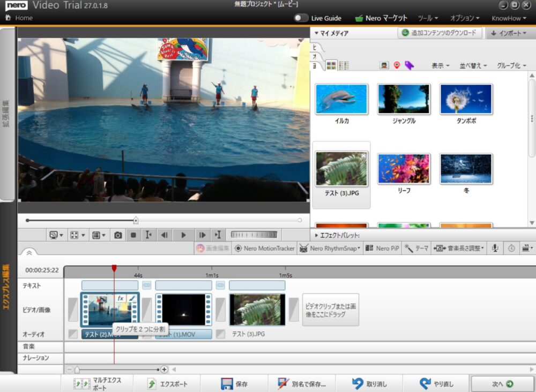The image size is (536, 392).
Task: Click the エクスポート button
Action: 167,384
